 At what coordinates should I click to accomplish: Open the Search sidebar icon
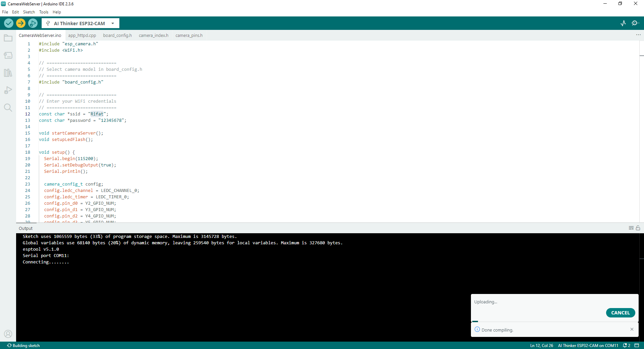(x=8, y=108)
